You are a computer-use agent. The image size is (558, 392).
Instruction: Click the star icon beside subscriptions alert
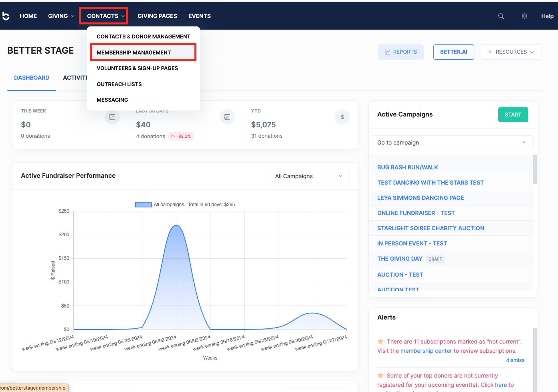point(380,342)
